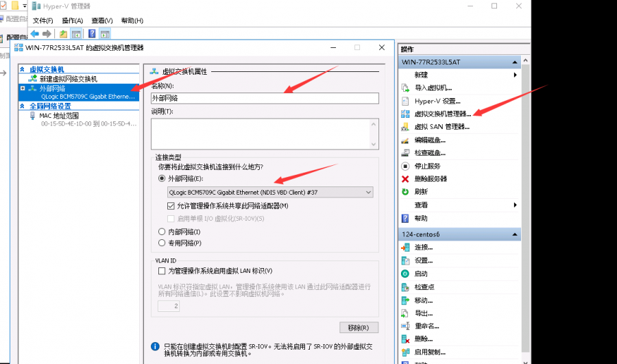Collapse 全局网络设置 section header
The width and height of the screenshot is (617, 364).
[x=23, y=106]
